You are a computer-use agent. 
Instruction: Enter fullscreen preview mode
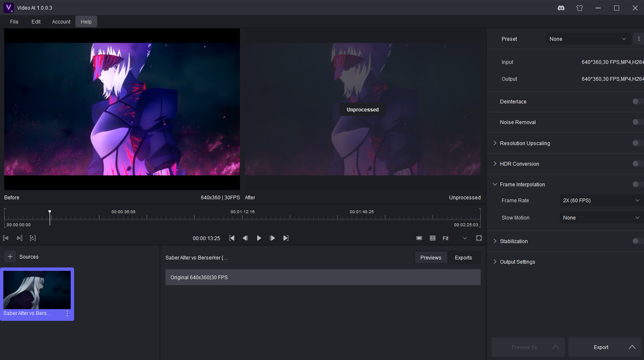point(479,238)
